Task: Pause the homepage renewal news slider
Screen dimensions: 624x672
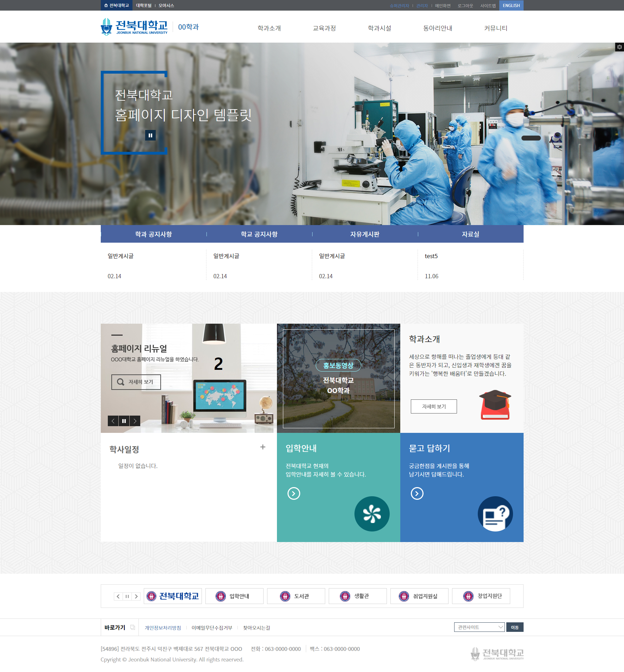Action: 124,421
